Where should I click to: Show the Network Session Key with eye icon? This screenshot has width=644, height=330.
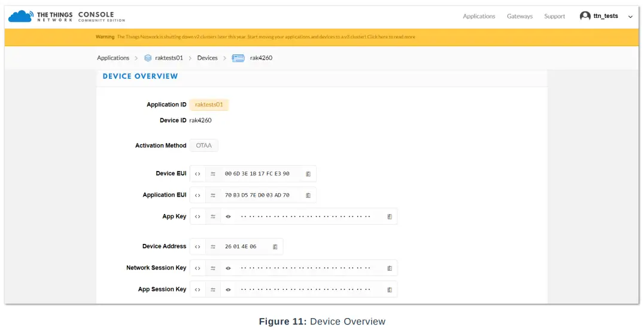(228, 268)
